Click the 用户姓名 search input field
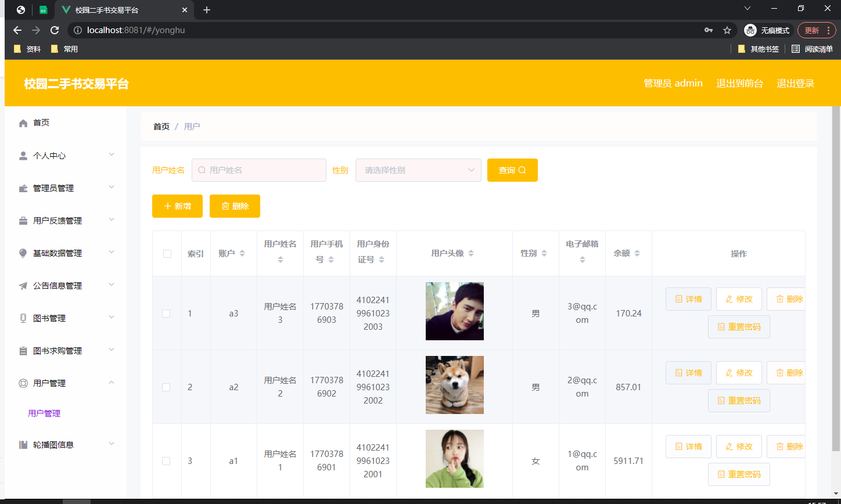This screenshot has width=841, height=504. 259,170
